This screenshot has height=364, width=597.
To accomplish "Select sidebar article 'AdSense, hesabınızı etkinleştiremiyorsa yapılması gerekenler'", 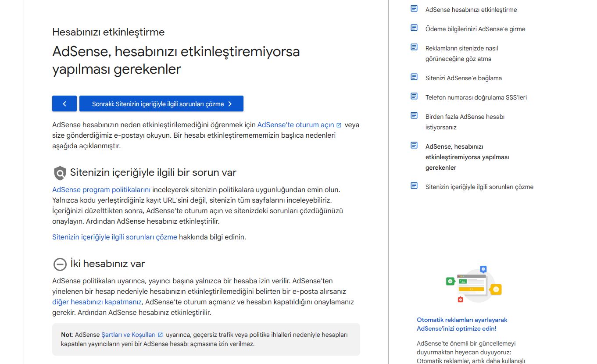I will (x=467, y=157).
